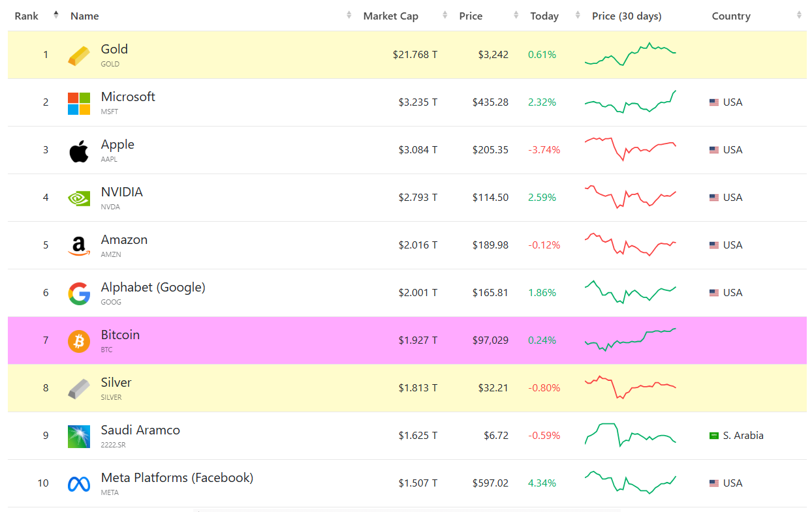
Task: Click the Price header label
Action: point(471,16)
